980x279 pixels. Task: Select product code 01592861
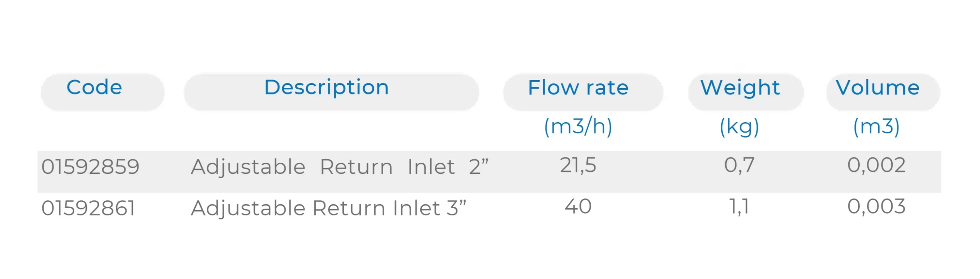point(88,208)
